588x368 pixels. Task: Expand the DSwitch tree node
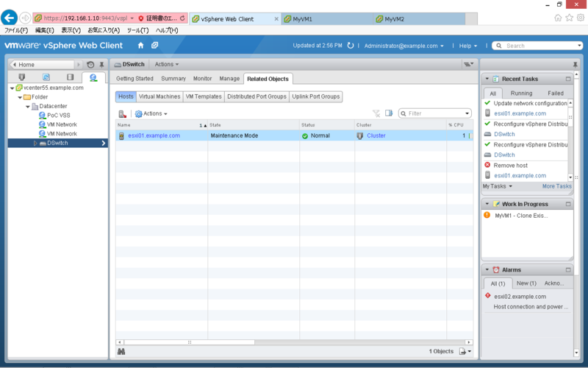[35, 143]
